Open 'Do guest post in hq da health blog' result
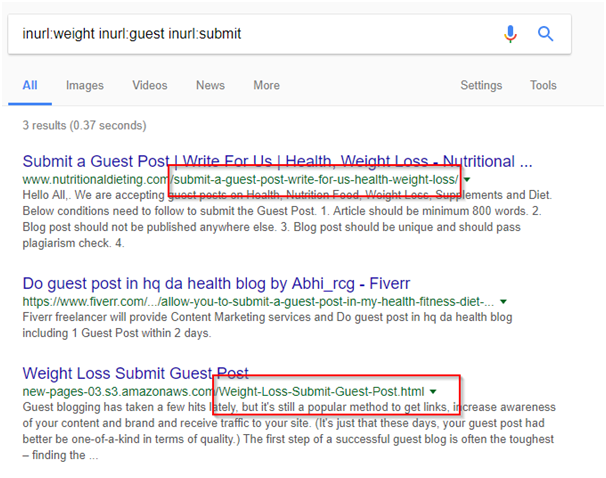This screenshot has height=478, width=606. (x=216, y=284)
